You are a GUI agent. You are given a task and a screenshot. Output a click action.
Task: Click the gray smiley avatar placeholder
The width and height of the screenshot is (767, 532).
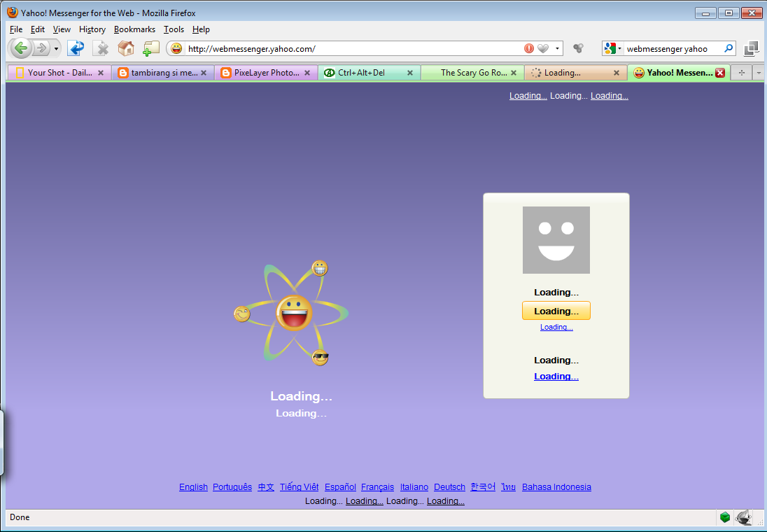pyautogui.click(x=556, y=240)
